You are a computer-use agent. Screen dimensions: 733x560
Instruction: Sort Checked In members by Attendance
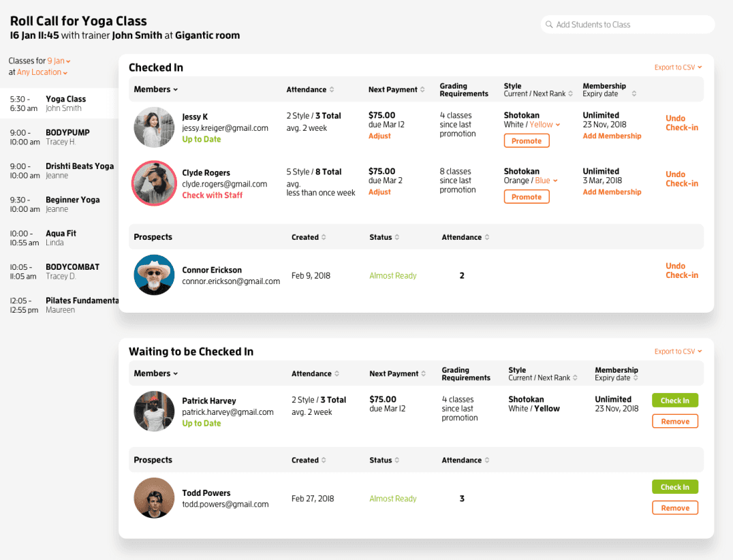pyautogui.click(x=332, y=89)
